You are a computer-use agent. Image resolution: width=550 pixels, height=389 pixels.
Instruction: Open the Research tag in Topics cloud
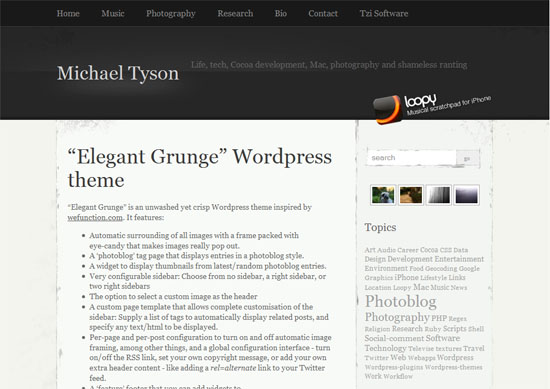pyautogui.click(x=407, y=329)
